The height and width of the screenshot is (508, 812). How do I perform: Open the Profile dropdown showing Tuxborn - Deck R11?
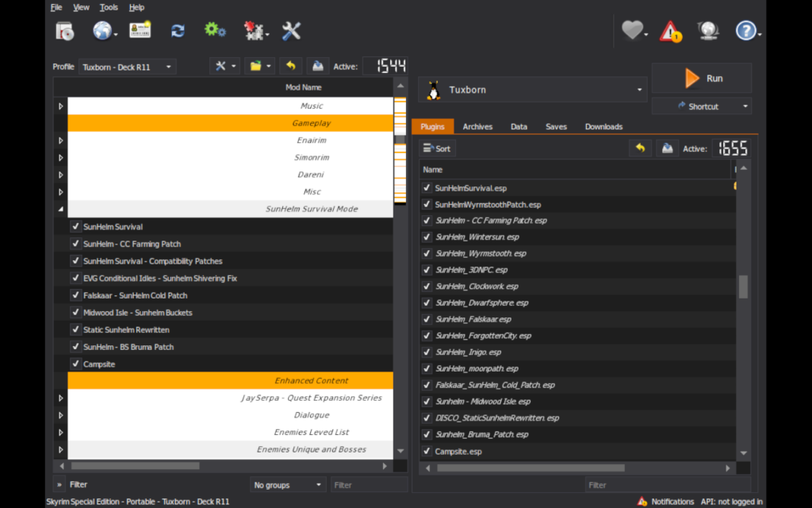click(127, 67)
